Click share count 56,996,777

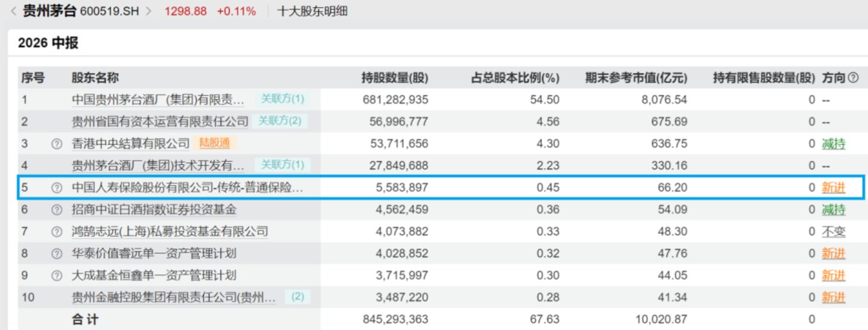click(398, 121)
